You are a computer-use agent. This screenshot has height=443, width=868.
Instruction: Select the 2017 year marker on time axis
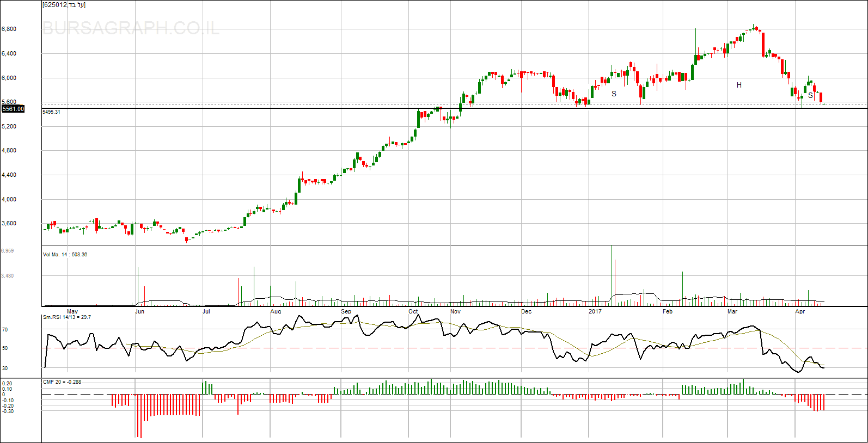595,312
